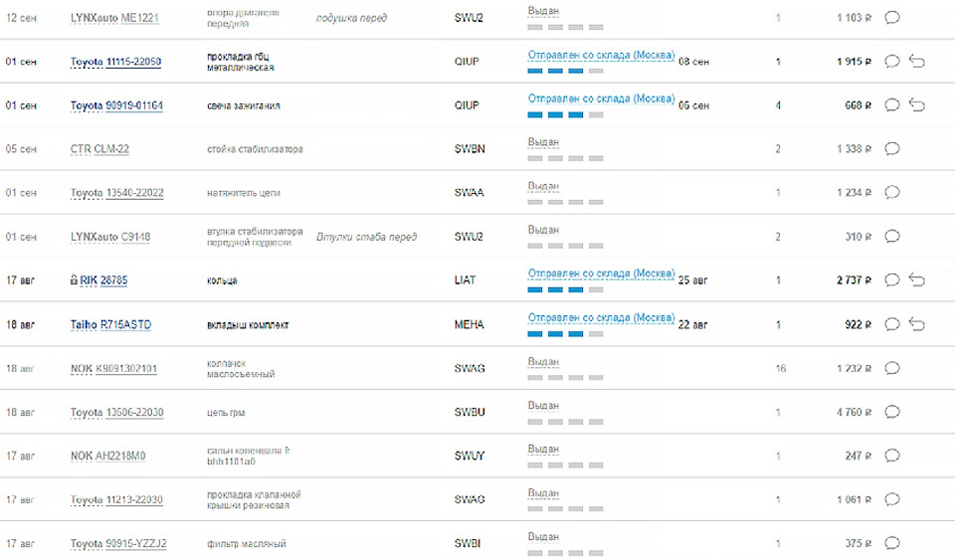The image size is (955, 560).
Task: Click the lock icon beside RIK 28785
Action: (74, 280)
